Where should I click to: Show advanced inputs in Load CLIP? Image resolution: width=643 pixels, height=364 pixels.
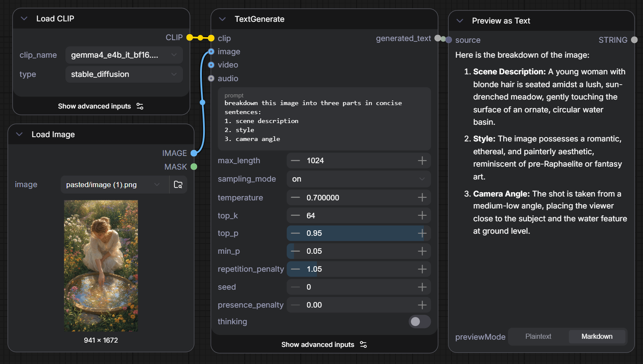click(x=101, y=106)
